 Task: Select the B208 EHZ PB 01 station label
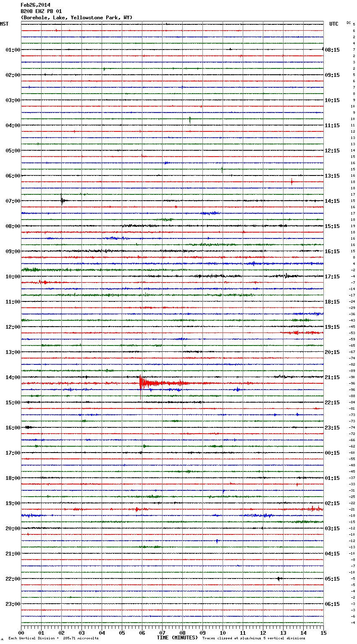[41, 11]
